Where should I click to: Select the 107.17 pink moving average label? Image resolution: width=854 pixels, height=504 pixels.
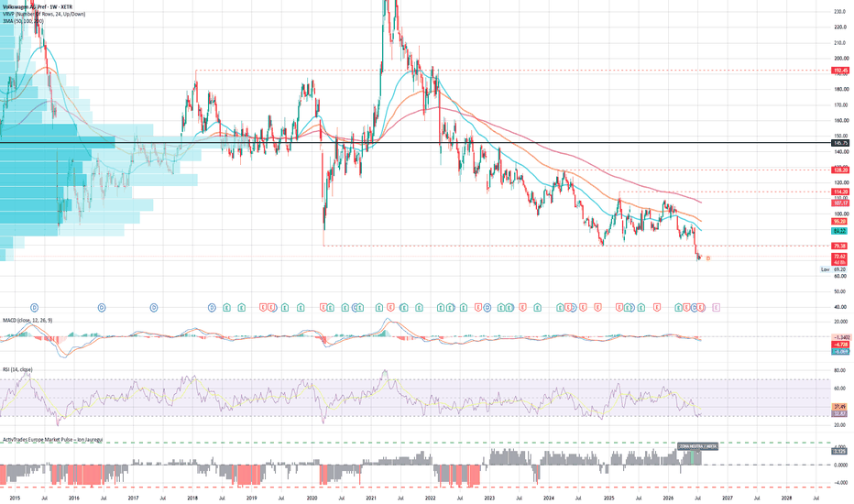[840, 203]
